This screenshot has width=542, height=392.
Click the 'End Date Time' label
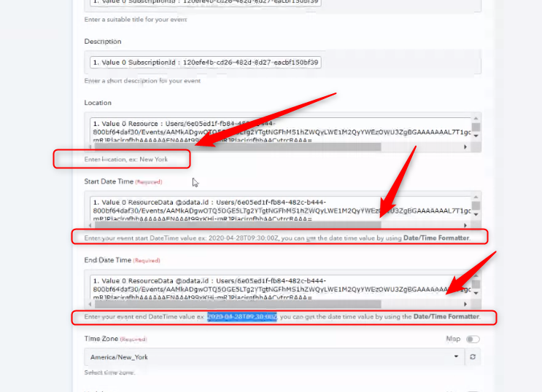point(108,260)
